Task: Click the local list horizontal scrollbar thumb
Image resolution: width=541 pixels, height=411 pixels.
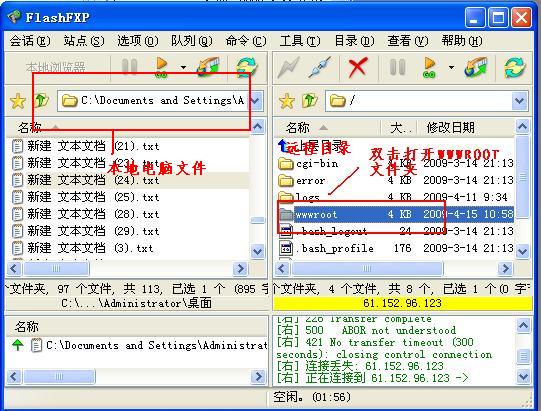Action: (56, 268)
